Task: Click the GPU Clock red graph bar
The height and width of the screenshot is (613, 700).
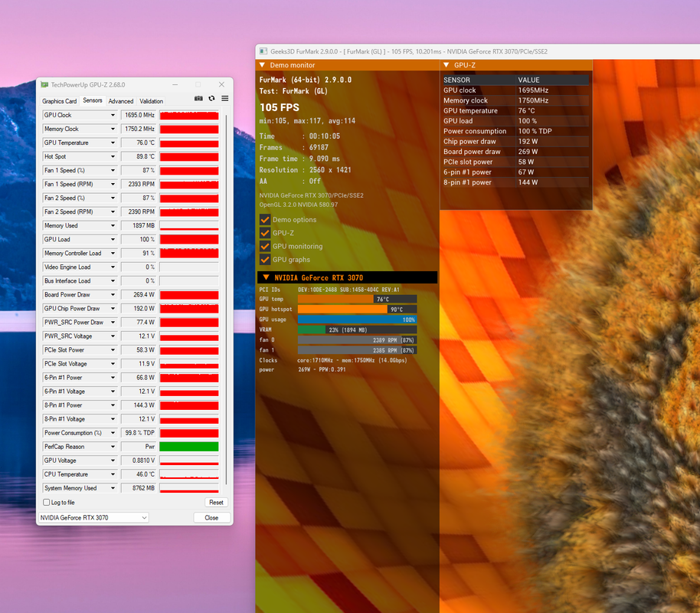Action: 189,115
